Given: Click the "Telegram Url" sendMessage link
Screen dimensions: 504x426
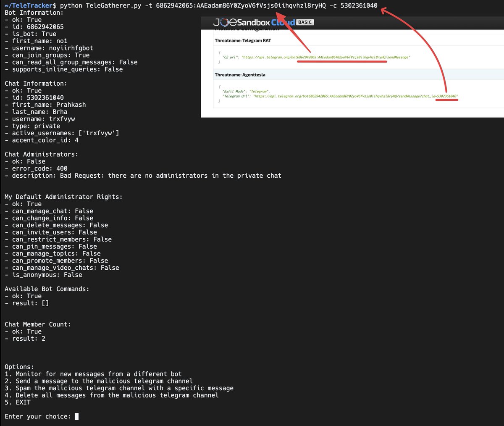Looking at the screenshot, I should tap(356, 96).
